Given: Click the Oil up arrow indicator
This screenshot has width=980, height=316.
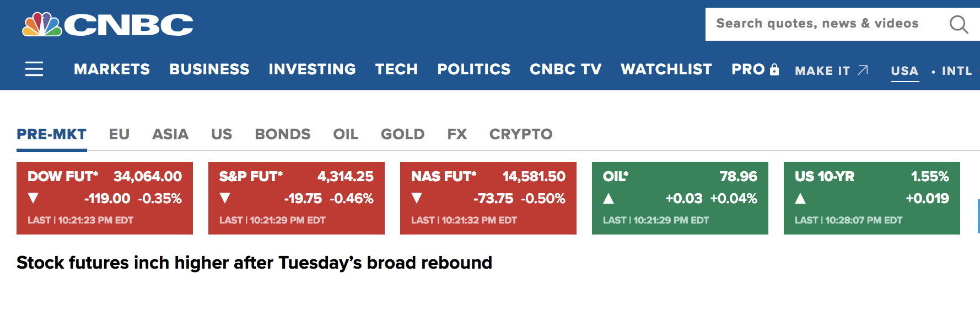Looking at the screenshot, I should [x=609, y=198].
